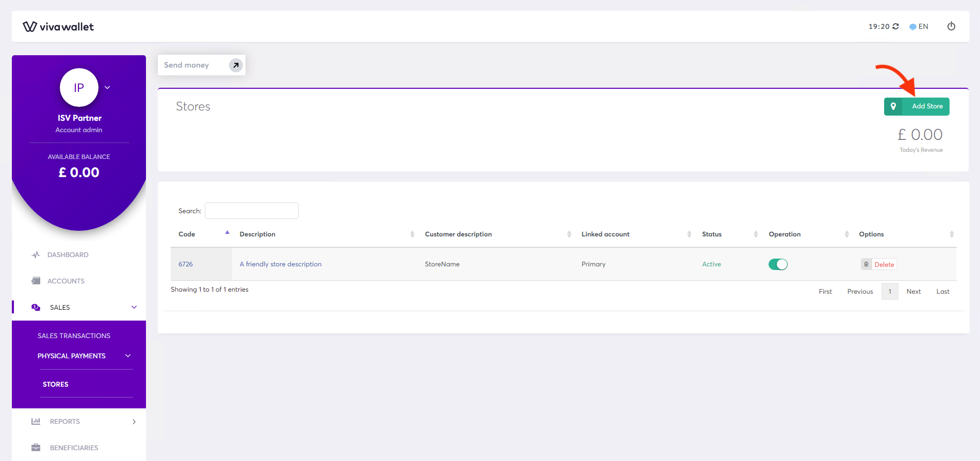Image resolution: width=980 pixels, height=461 pixels.
Task: Click the Reports chart icon
Action: point(36,421)
